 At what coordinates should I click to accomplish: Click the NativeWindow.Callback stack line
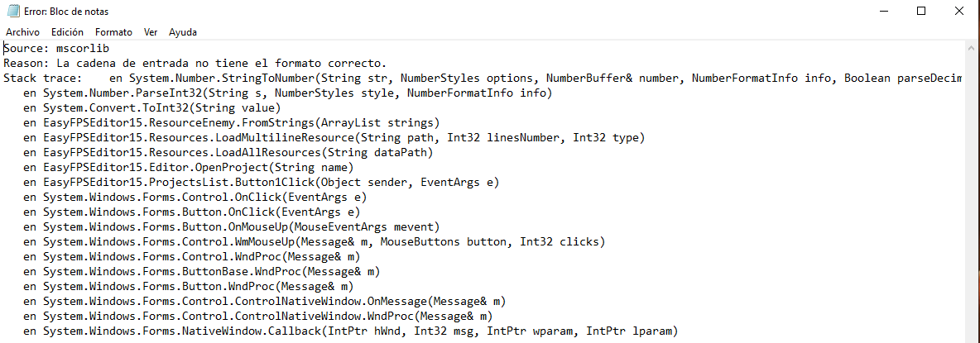(x=350, y=331)
